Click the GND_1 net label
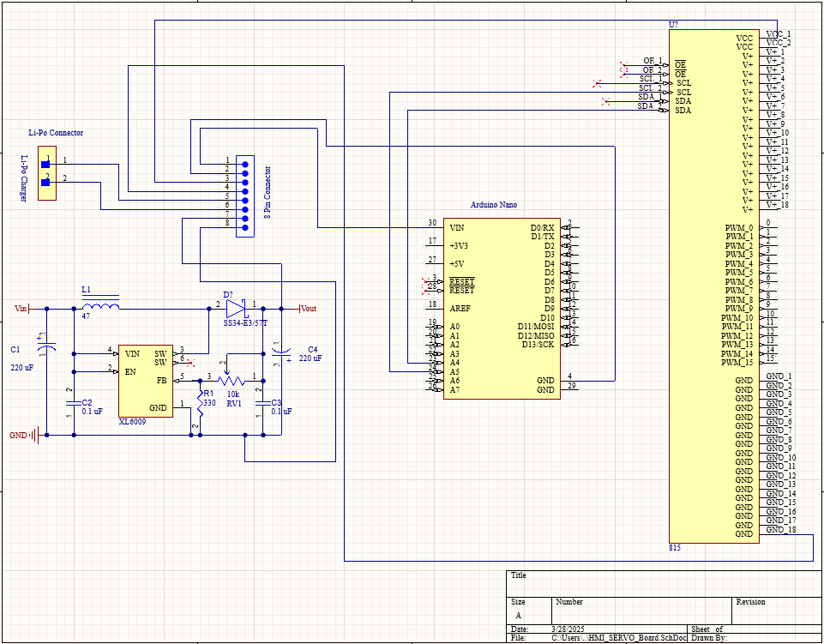This screenshot has width=824, height=644. click(x=779, y=376)
